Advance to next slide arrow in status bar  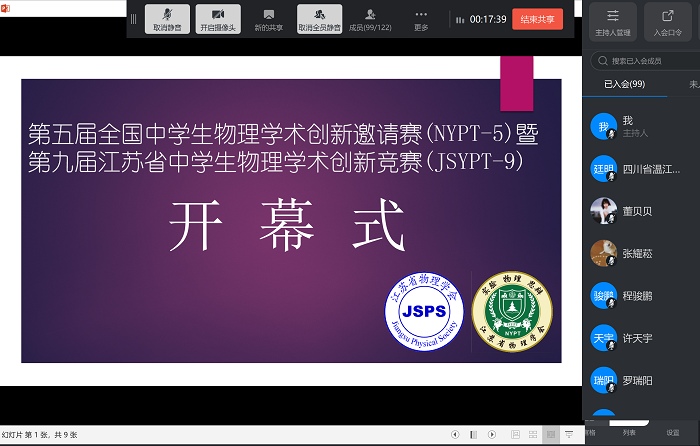click(492, 434)
